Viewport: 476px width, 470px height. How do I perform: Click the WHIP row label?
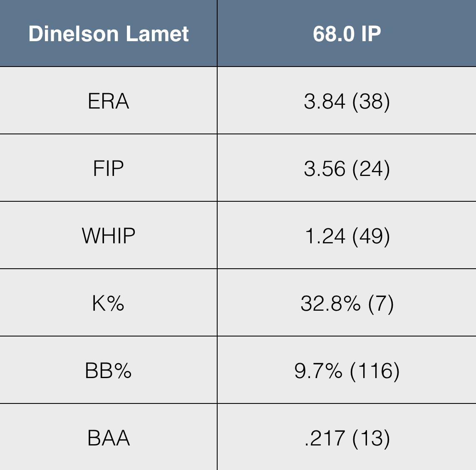(108, 236)
